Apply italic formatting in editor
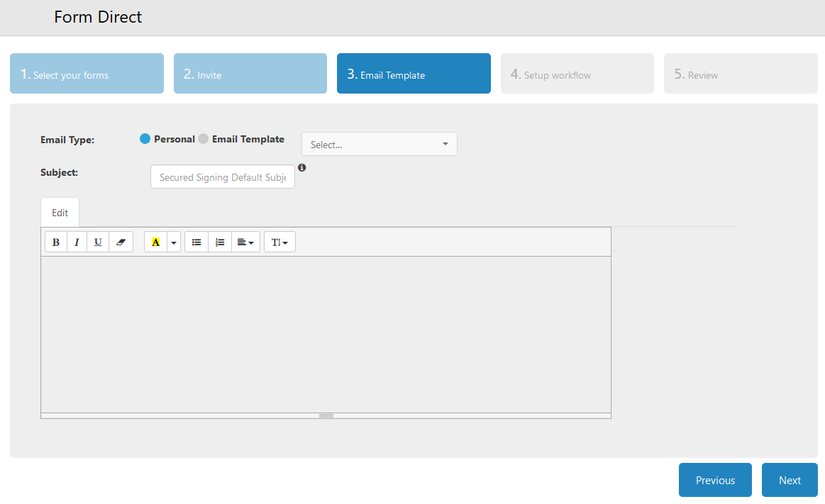 coord(77,242)
